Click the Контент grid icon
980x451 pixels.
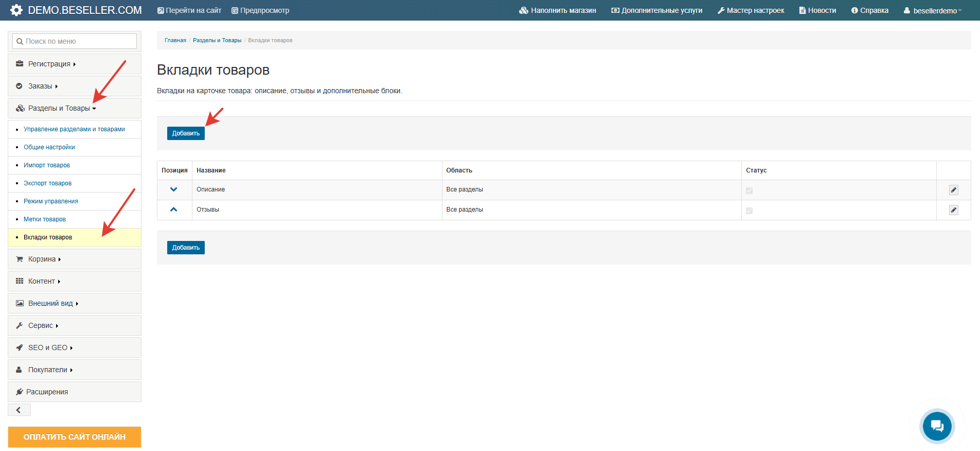20,281
